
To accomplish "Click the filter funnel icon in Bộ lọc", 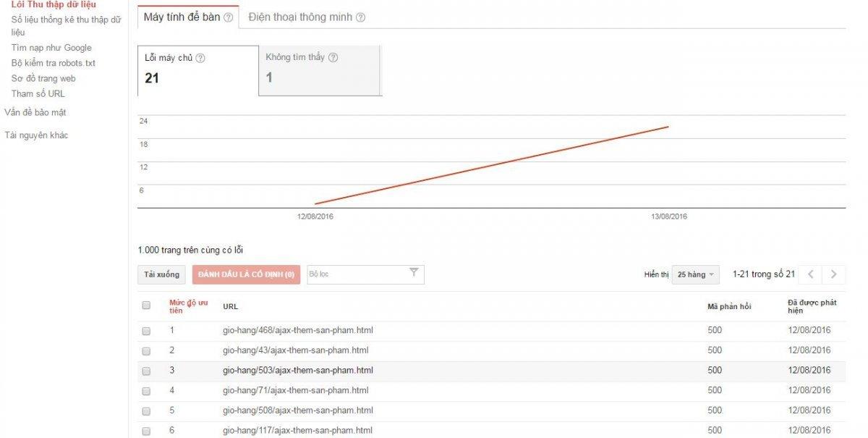I will click(x=414, y=273).
